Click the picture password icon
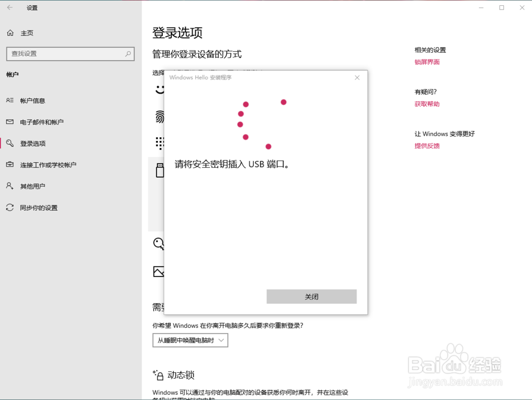The image size is (532, 400). coord(159,271)
